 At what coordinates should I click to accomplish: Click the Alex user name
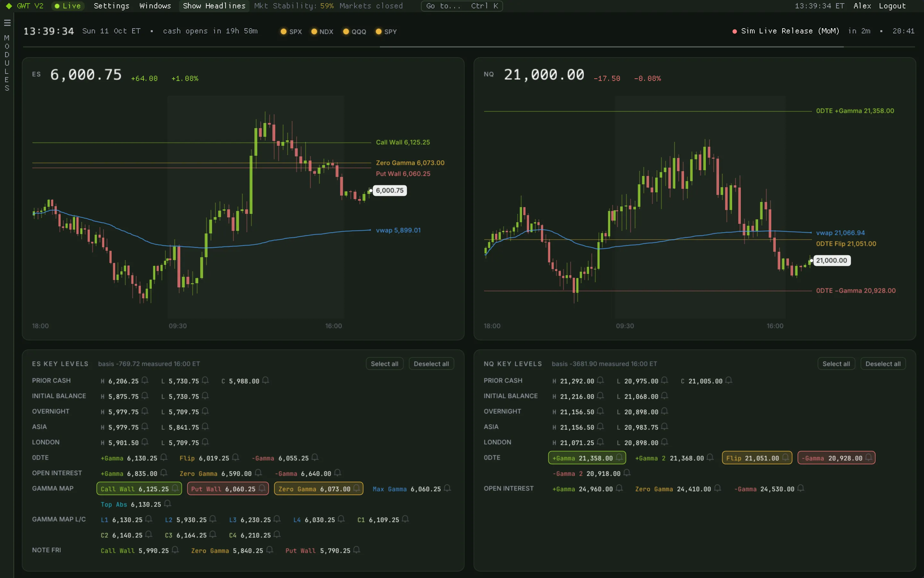(862, 6)
